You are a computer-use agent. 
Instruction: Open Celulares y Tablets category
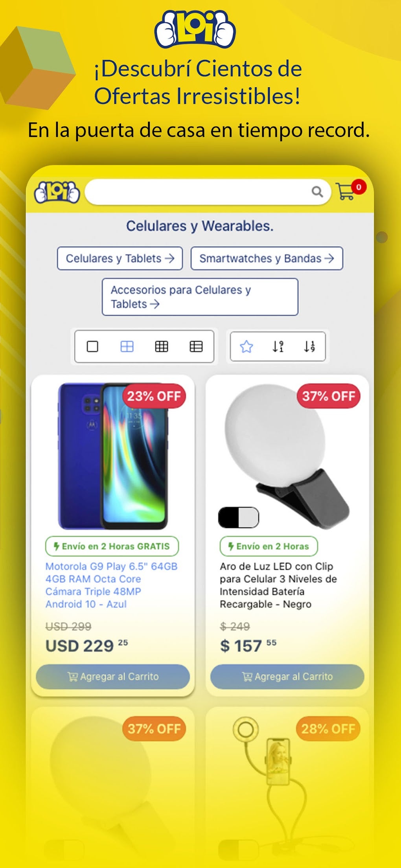pos(120,258)
